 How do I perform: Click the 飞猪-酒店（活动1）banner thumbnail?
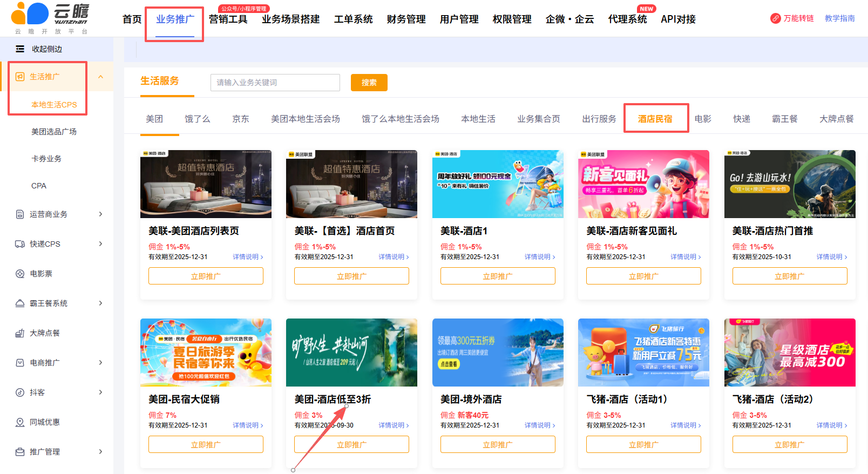(643, 353)
